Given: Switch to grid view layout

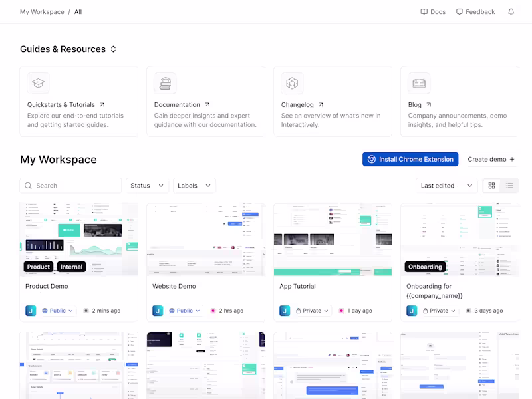Looking at the screenshot, I should (491, 186).
